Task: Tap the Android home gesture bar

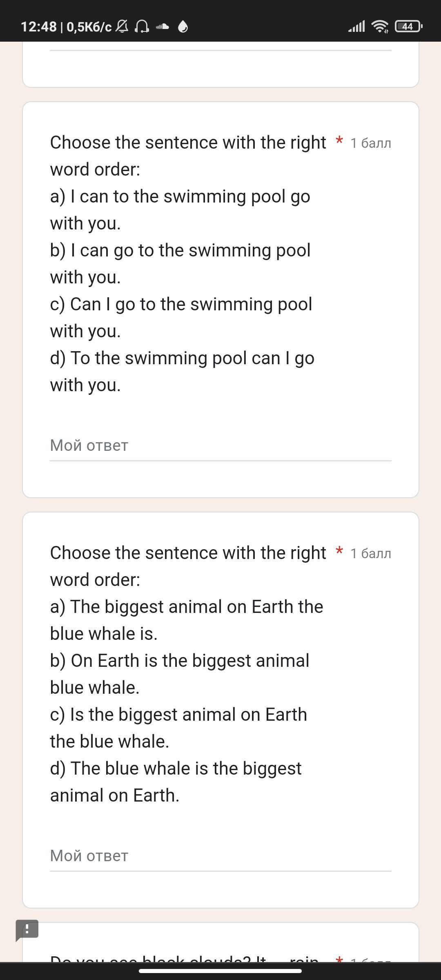Action: click(x=220, y=971)
